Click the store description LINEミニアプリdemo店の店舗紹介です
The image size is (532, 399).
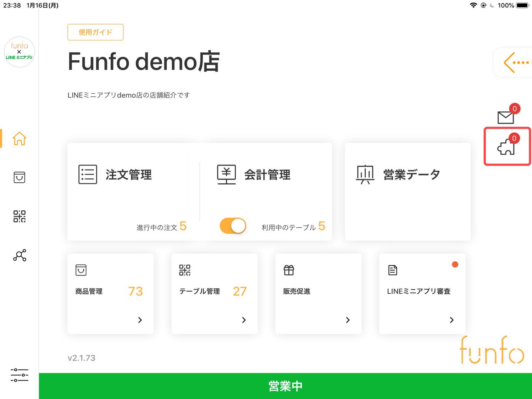(129, 95)
